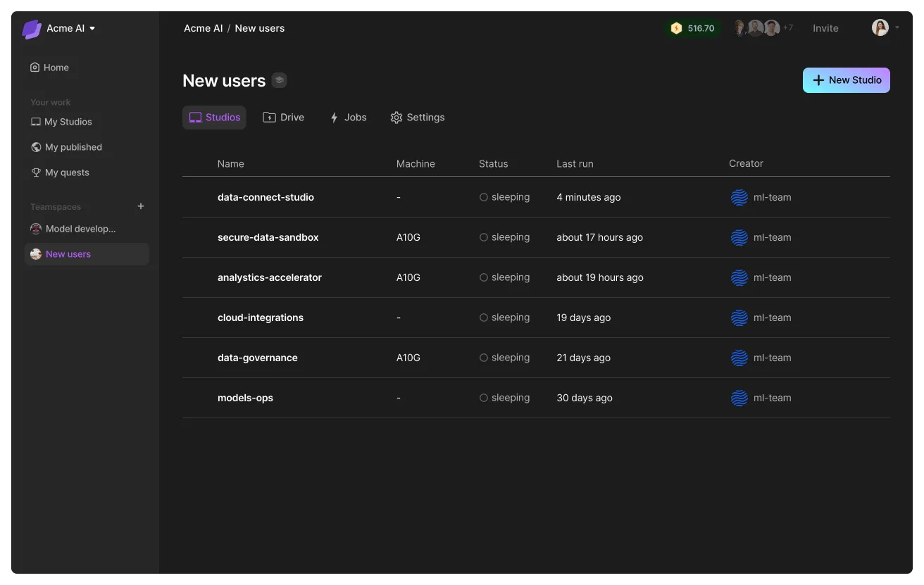The width and height of the screenshot is (924, 585).
Task: Open My quests trophy item
Action: (x=60, y=172)
